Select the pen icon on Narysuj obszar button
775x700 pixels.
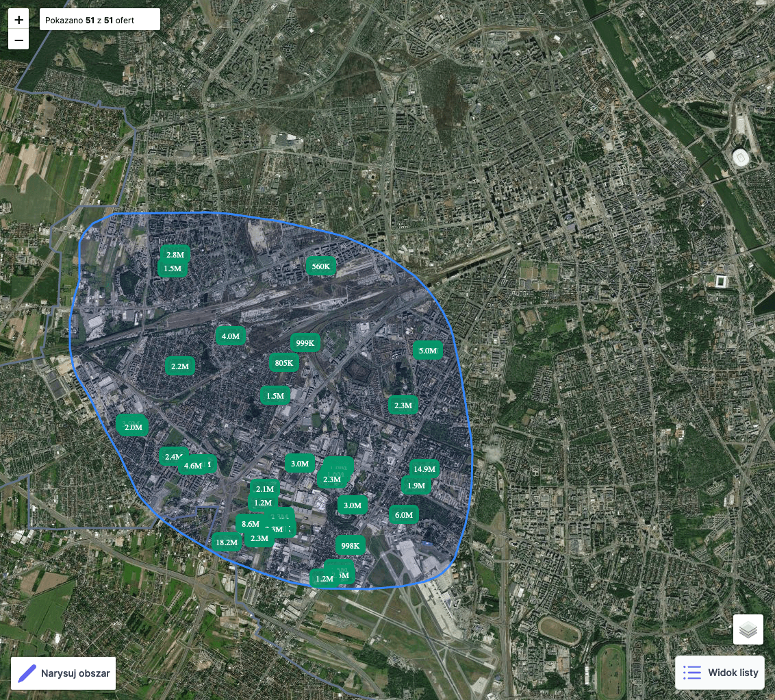26,673
